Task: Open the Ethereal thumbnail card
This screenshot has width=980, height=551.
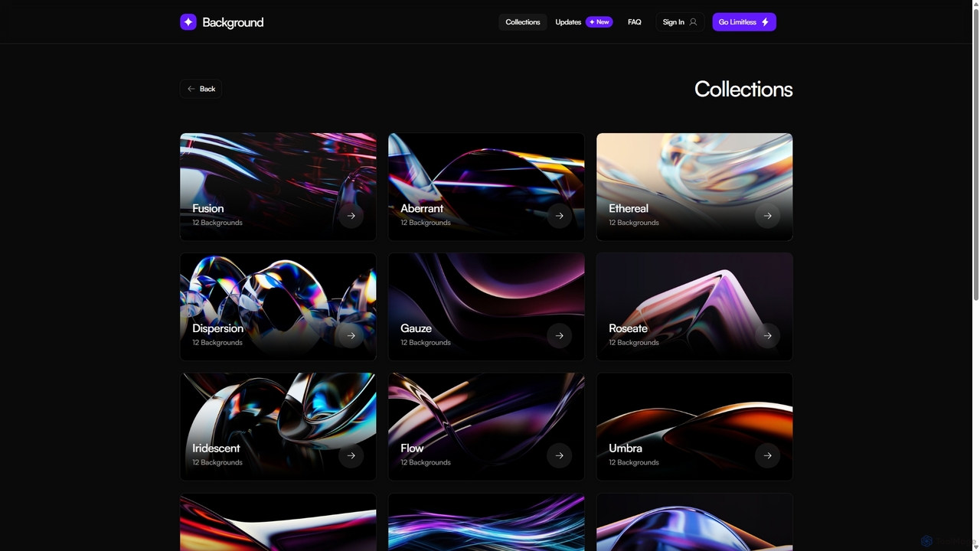Action: [x=694, y=187]
